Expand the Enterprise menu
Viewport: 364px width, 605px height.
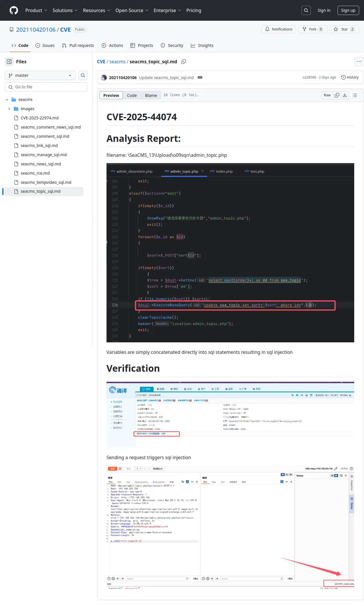[x=167, y=10]
